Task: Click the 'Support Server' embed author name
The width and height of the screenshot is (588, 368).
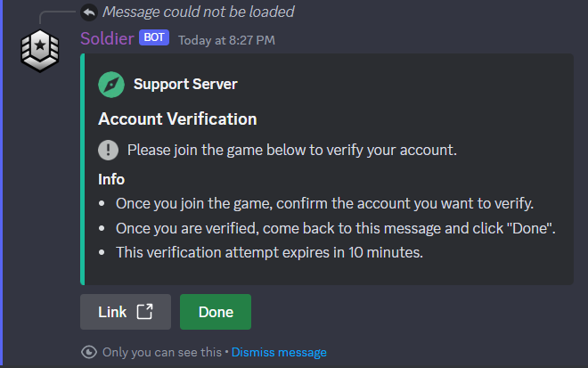Action: tap(185, 85)
